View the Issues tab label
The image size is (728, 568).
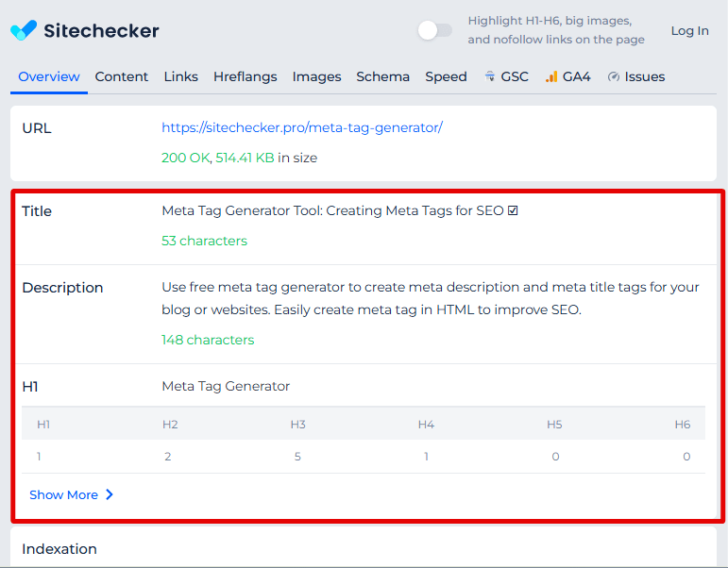pos(644,76)
